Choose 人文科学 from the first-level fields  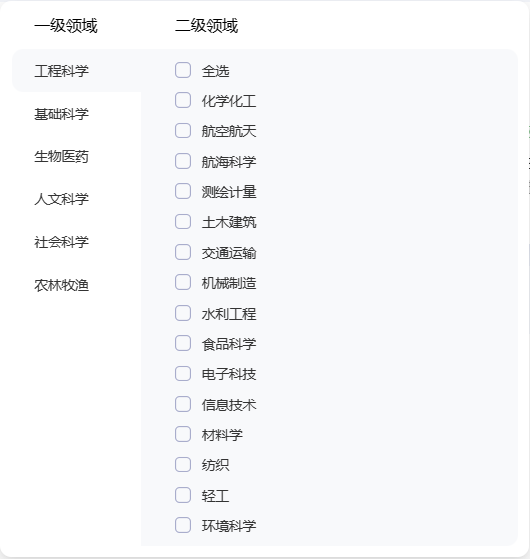tap(61, 199)
